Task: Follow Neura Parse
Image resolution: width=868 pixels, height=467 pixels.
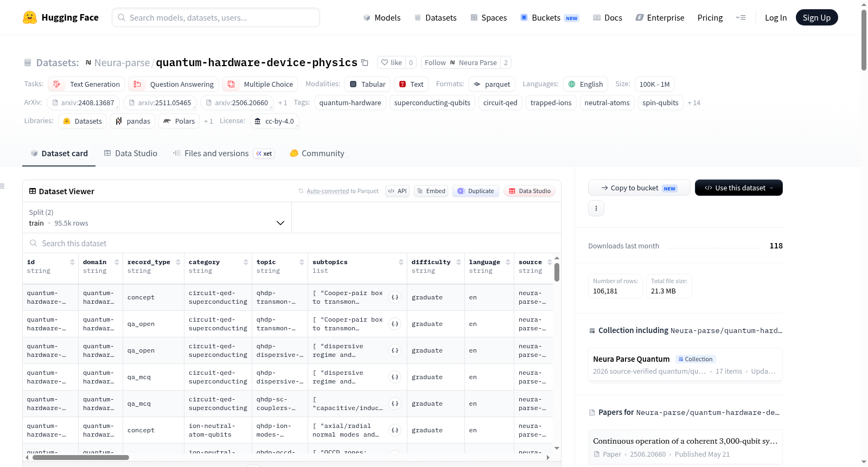Action: point(461,62)
